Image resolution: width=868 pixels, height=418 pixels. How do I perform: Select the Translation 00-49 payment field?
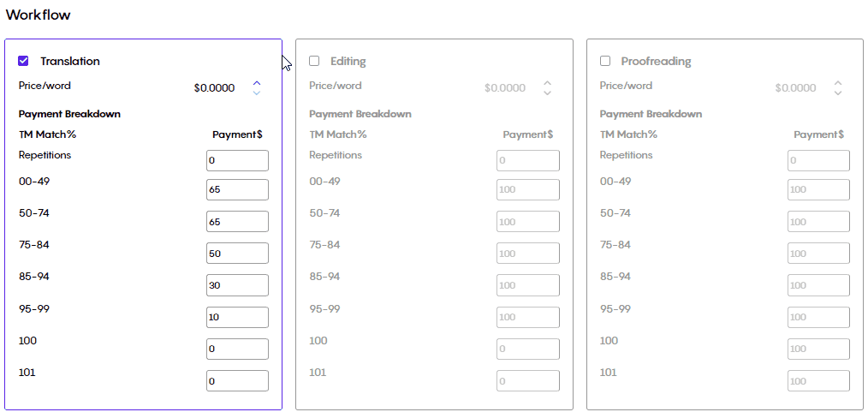pyautogui.click(x=237, y=189)
